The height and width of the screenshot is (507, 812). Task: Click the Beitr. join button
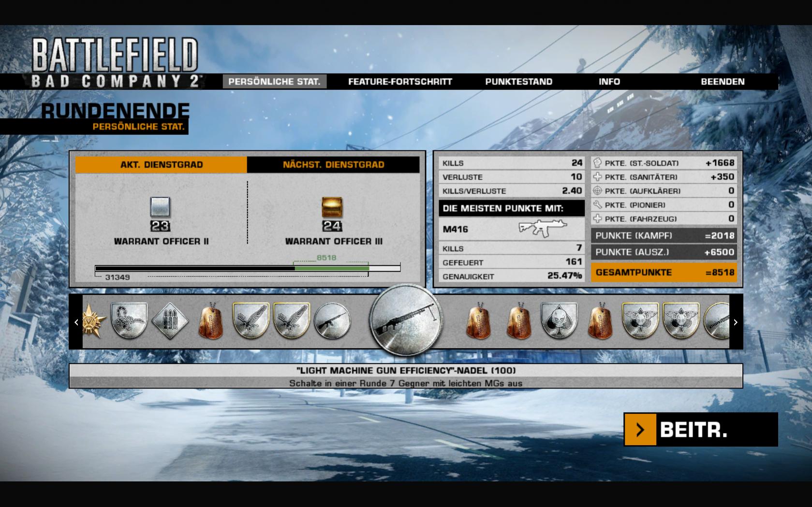(701, 429)
